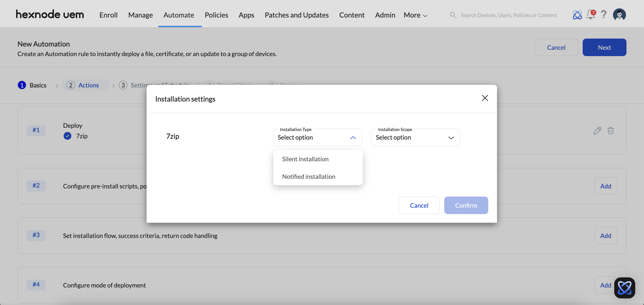644x305 pixels.
Task: Add pre-install scripts in step #2
Action: [x=605, y=186]
